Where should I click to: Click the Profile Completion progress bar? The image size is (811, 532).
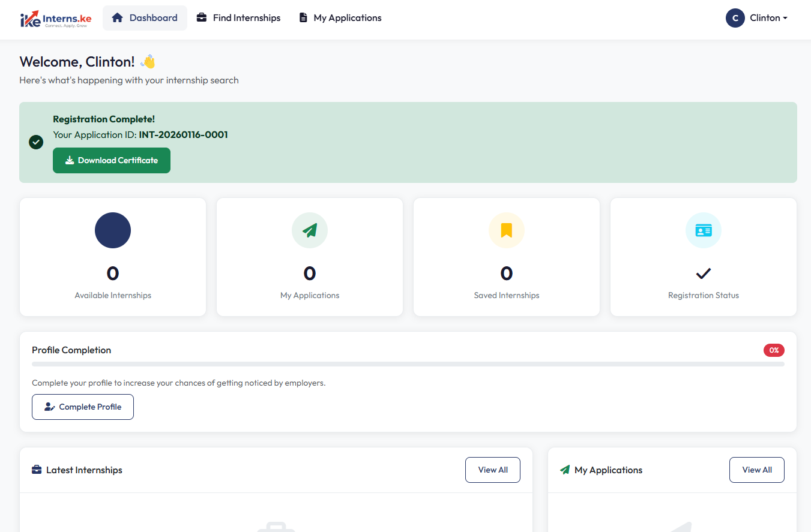(x=408, y=364)
